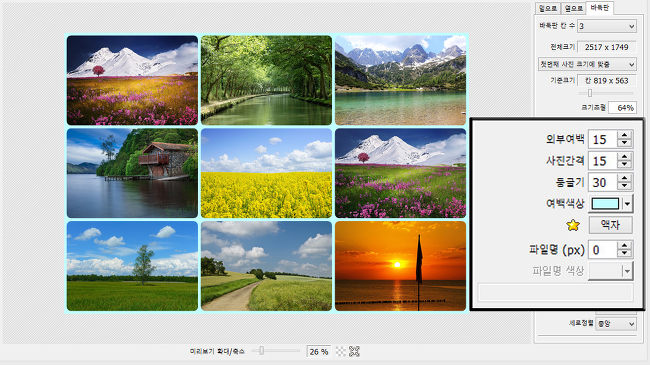Decrease 외부여백 with the down arrow
650x365 pixels.
[624, 144]
